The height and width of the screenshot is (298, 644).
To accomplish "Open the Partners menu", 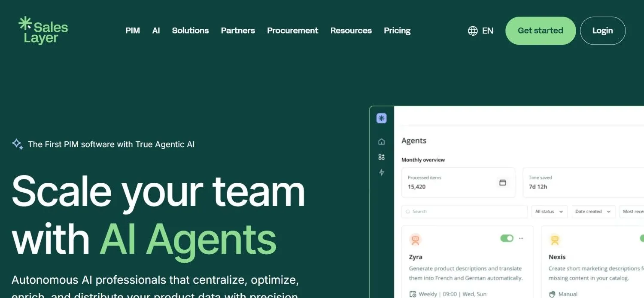I will pos(238,31).
